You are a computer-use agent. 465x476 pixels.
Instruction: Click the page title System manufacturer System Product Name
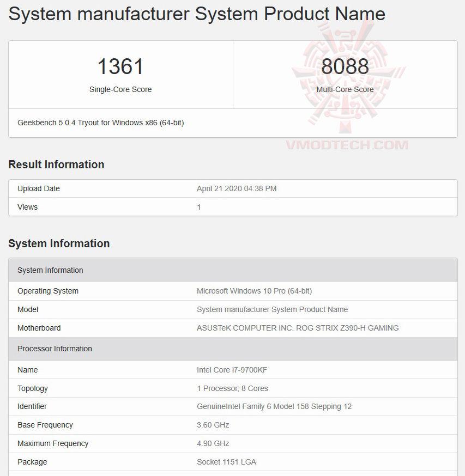(197, 14)
